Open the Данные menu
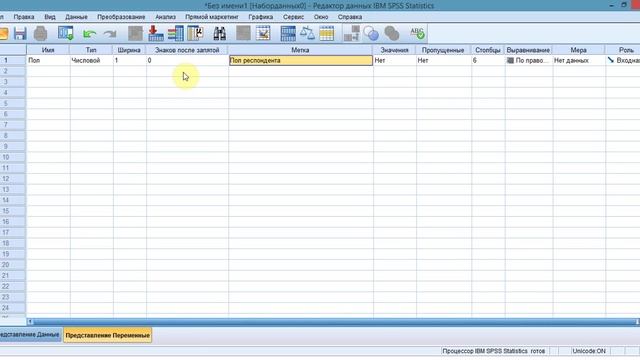The image size is (640, 360). click(76, 17)
